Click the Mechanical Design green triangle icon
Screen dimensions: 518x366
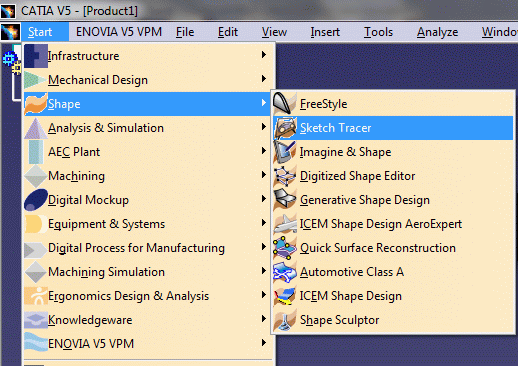(35, 80)
